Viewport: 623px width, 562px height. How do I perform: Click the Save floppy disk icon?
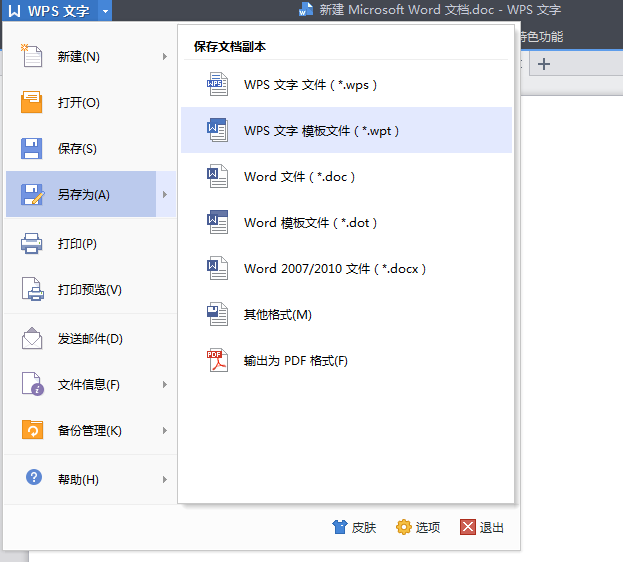[32, 148]
